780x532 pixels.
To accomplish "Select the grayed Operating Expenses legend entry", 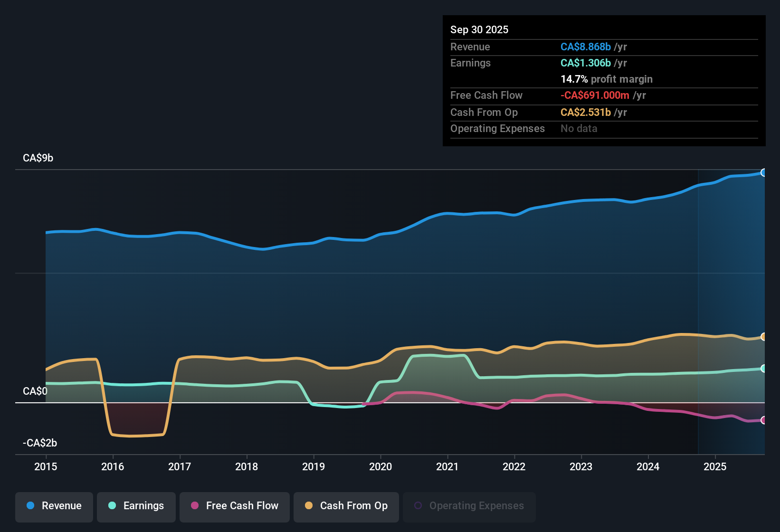I will point(469,506).
